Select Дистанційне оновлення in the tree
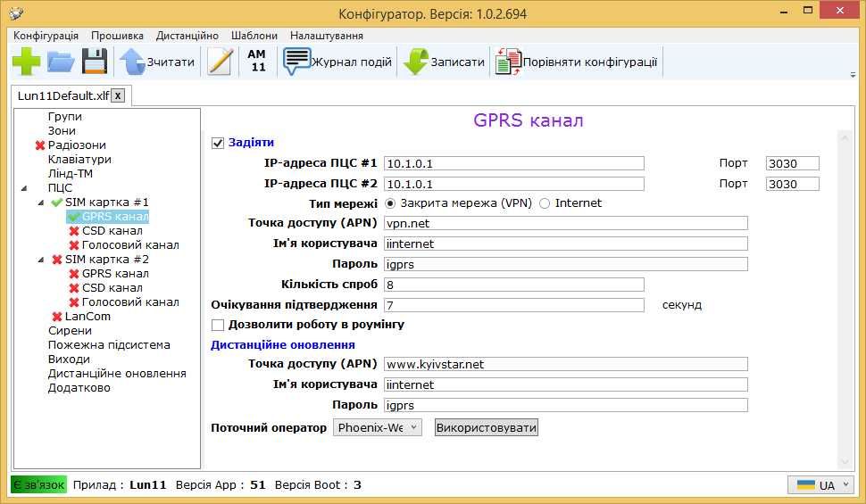 117,374
